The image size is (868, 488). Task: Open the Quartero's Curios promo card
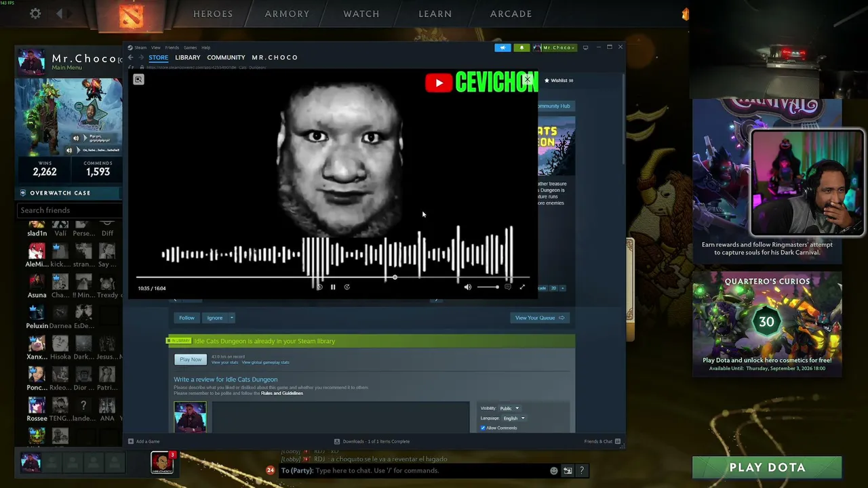point(767,324)
